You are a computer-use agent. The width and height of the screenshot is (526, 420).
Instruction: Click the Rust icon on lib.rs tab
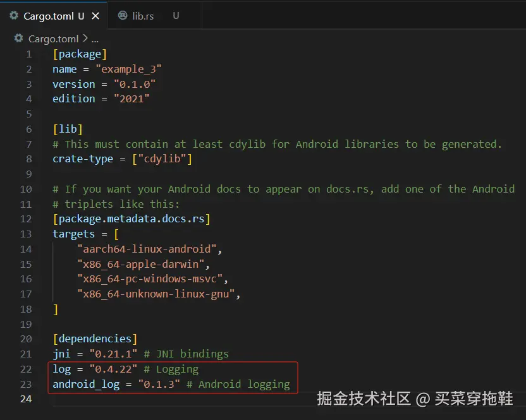[123, 15]
